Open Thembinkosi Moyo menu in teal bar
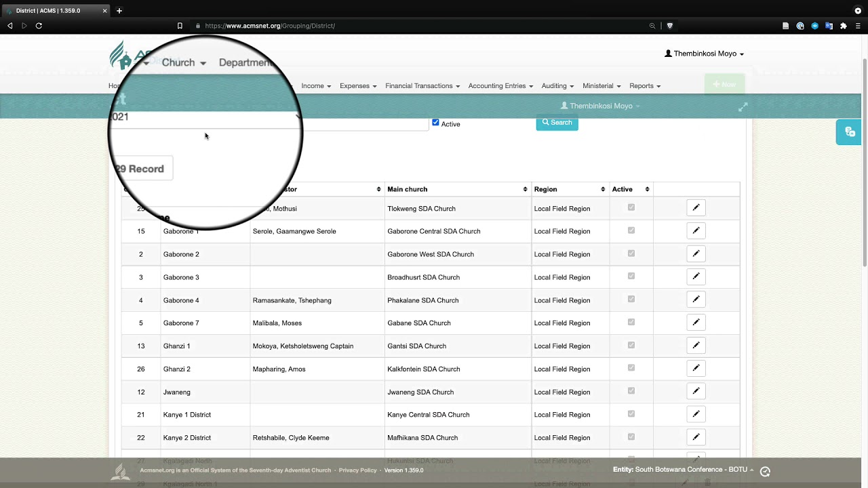Image resolution: width=868 pixels, height=488 pixels. [600, 106]
